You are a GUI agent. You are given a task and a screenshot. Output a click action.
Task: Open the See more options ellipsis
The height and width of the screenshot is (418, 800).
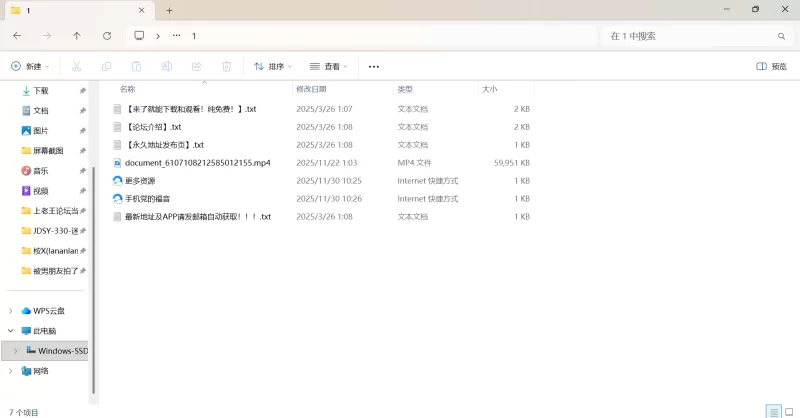[x=374, y=66]
